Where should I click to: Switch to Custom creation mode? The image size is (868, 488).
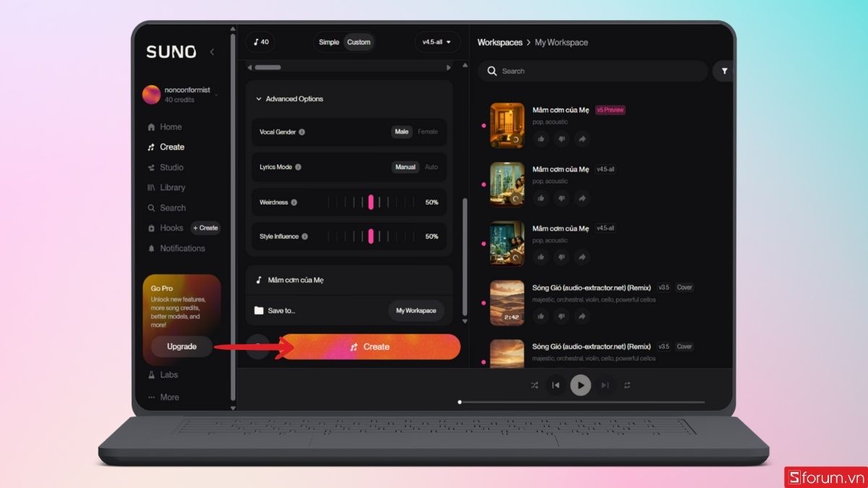coord(359,42)
